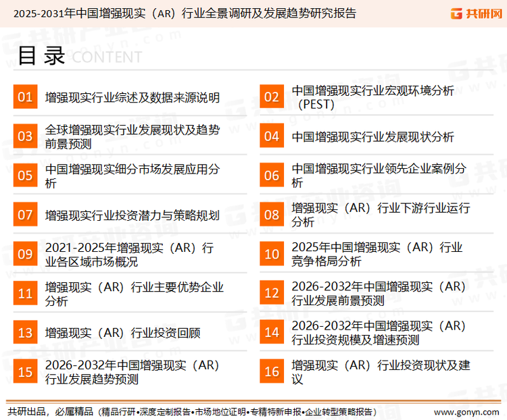Viewport: 507px width, 420px height.
Task: Select the orange 12 chapter number box
Action: 272,293
